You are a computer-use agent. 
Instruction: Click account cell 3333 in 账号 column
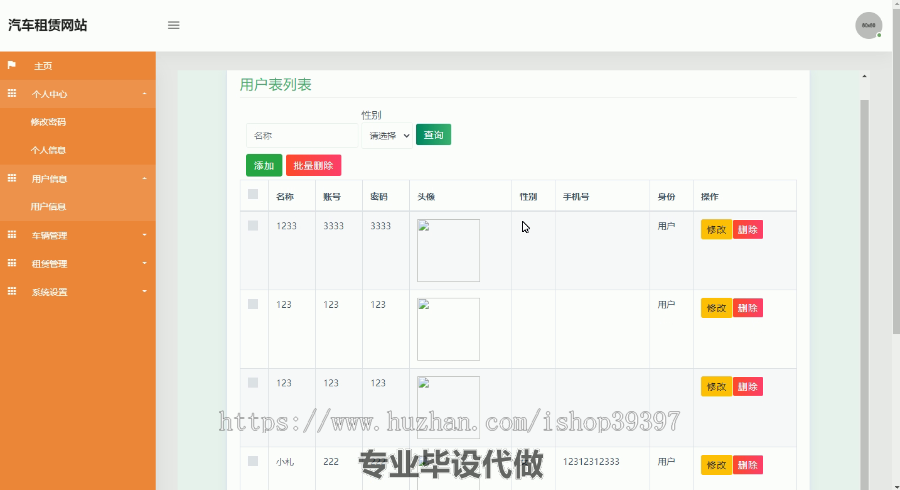pyautogui.click(x=333, y=225)
